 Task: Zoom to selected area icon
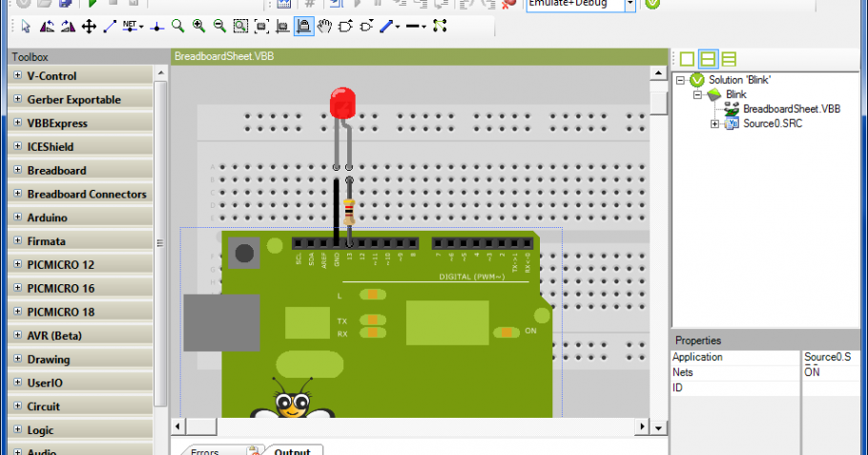pyautogui.click(x=240, y=26)
